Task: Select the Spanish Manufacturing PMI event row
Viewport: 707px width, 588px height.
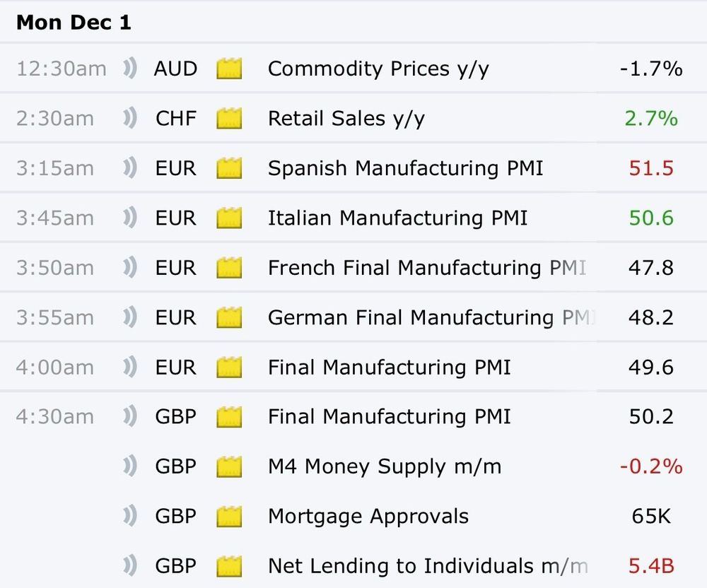Action: [x=405, y=168]
